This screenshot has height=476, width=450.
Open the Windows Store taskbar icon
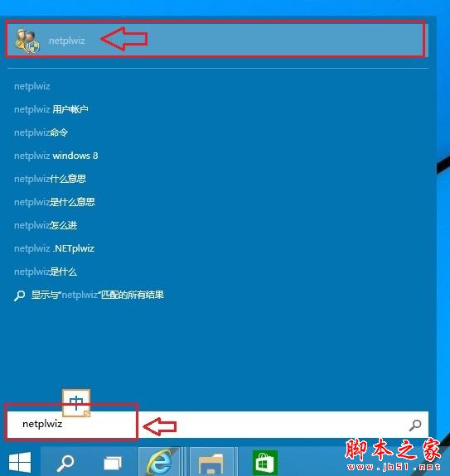[x=265, y=463]
